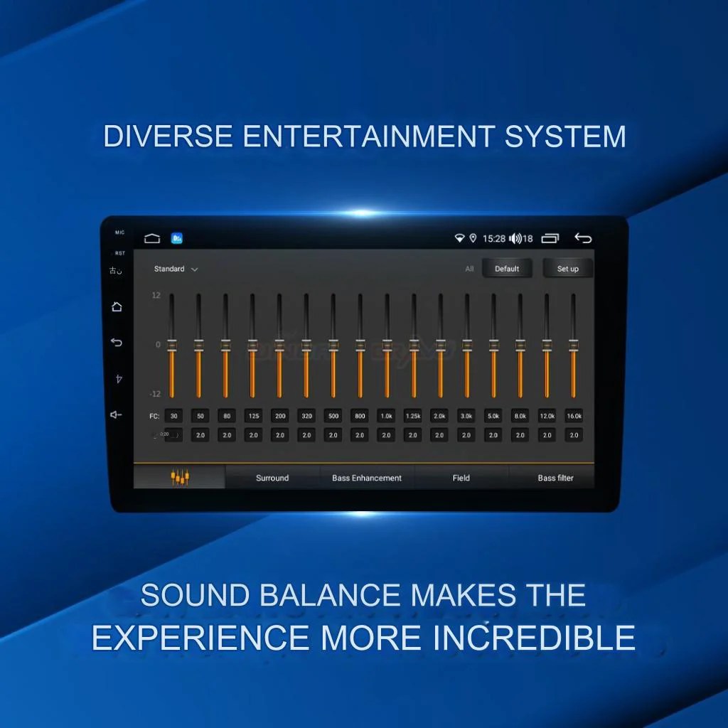The width and height of the screenshot is (728, 728).
Task: Select the FC frequency box 500
Action: [333, 416]
